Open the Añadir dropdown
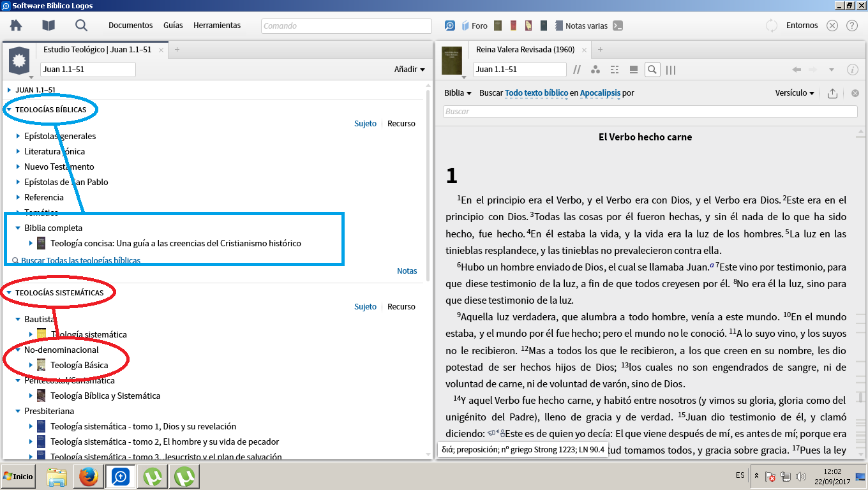This screenshot has height=490, width=868. point(410,69)
